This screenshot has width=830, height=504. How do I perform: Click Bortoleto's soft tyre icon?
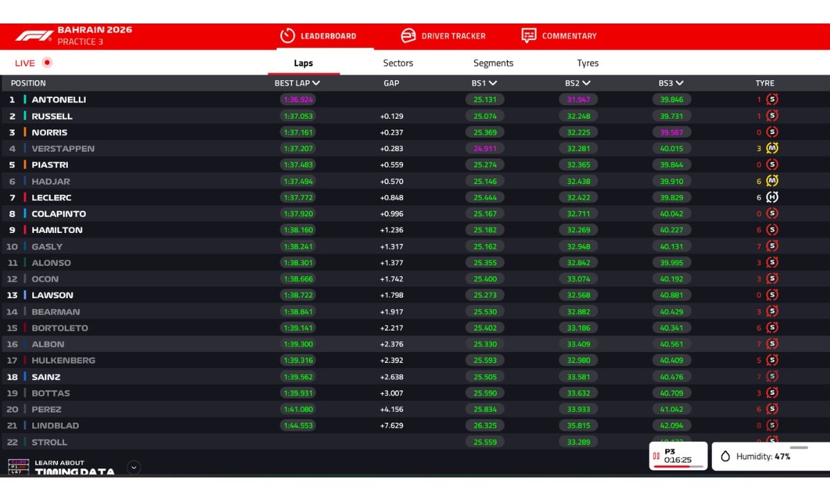773,328
